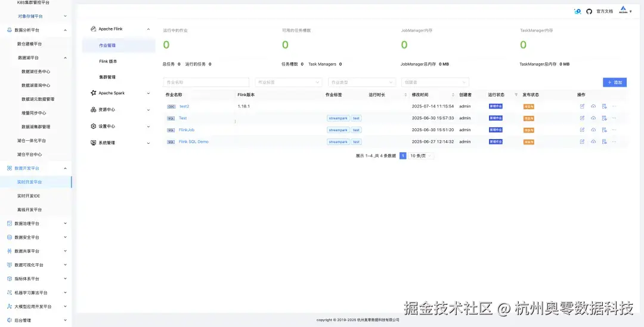The width and height of the screenshot is (644, 327).
Task: Open the 作业类型 filter dropdown
Action: pos(362,82)
